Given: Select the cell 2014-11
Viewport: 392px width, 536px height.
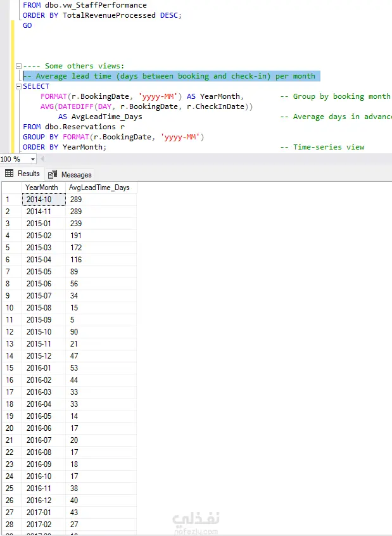Looking at the screenshot, I should 44,212.
